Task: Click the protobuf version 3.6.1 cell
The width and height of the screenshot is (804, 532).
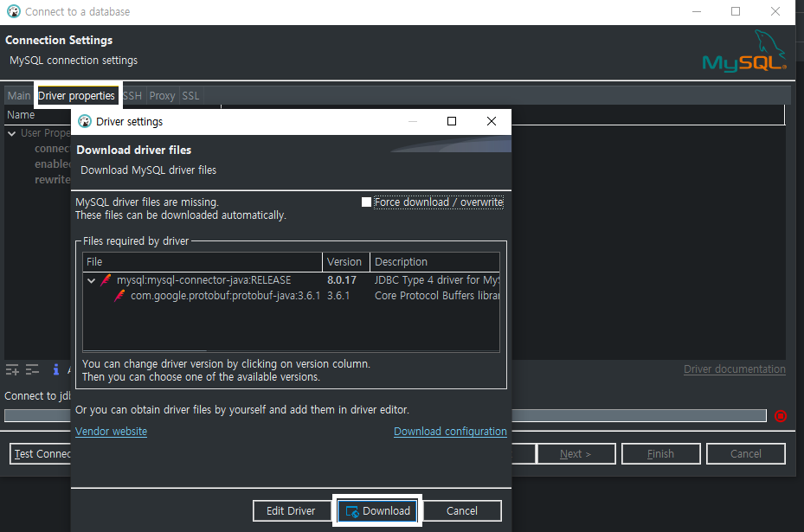Action: click(x=338, y=296)
